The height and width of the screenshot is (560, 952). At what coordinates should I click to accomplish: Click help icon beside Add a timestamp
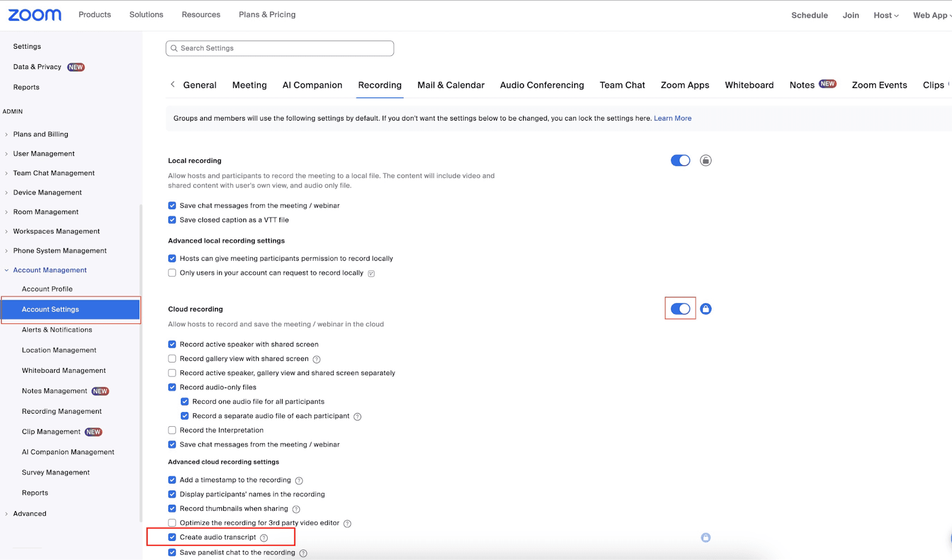[299, 480]
